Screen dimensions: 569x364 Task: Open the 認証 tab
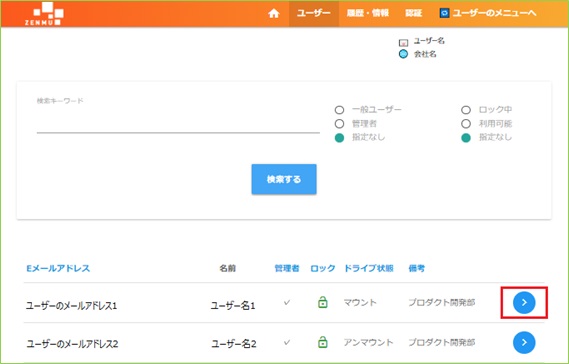[x=413, y=13]
